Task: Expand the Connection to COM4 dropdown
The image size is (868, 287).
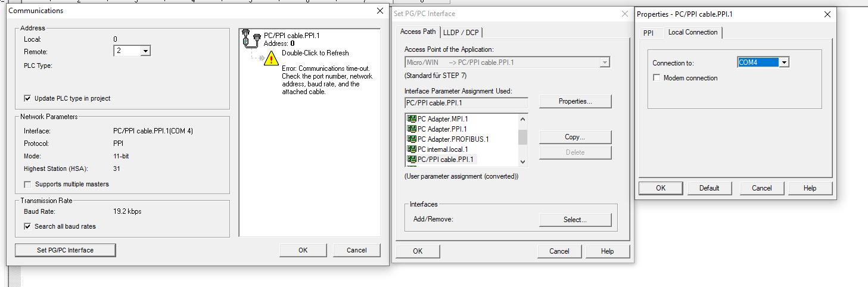Action: [784, 63]
